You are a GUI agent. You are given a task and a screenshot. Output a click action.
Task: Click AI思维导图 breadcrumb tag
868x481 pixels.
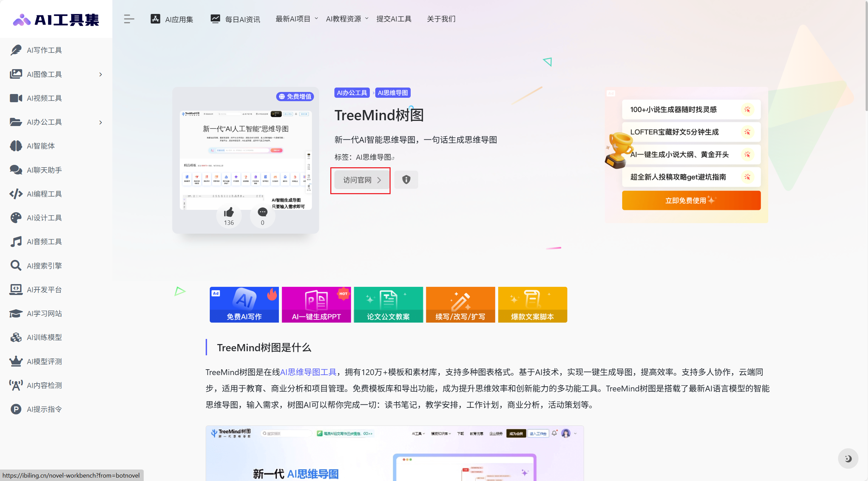(393, 93)
